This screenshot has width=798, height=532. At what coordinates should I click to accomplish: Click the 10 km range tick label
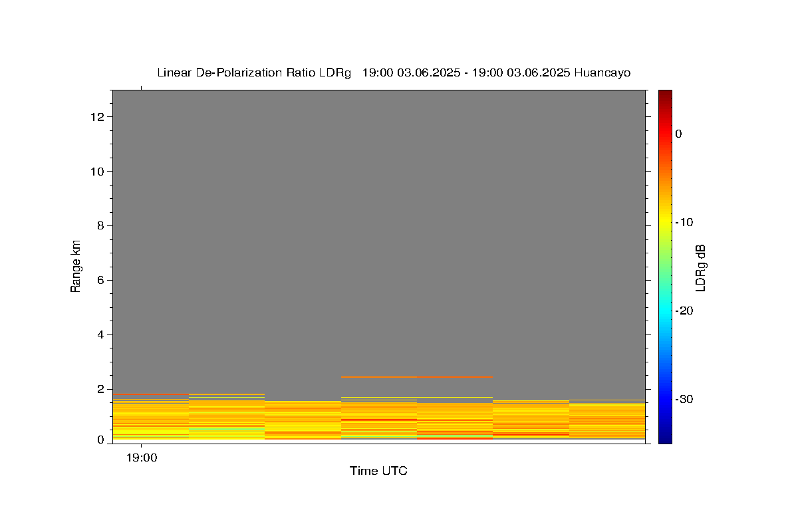[98, 172]
